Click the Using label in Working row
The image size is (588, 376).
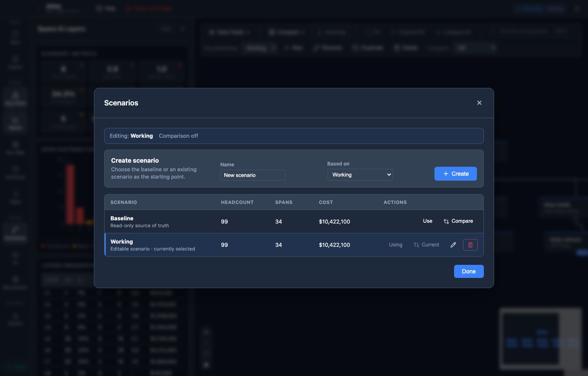pos(395,245)
